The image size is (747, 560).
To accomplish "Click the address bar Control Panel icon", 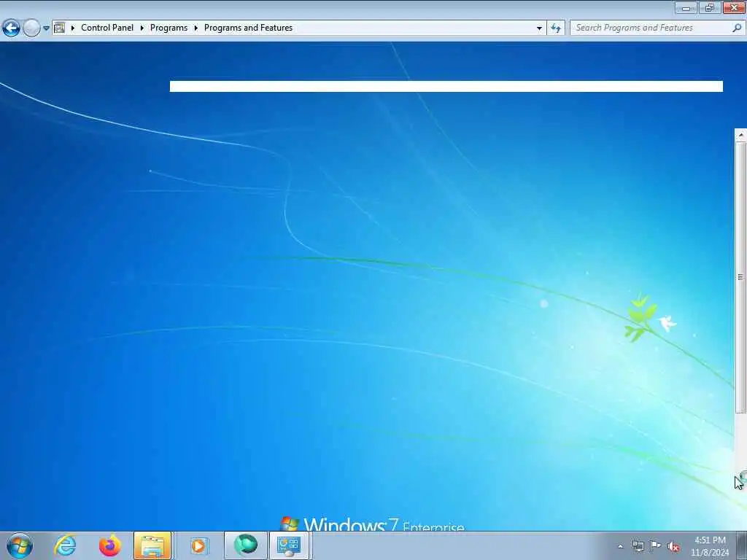I will pos(60,28).
